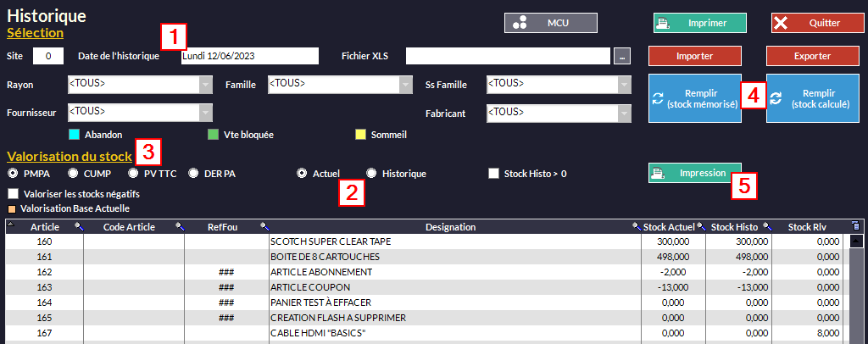The height and width of the screenshot is (344, 868).
Task: Click Remplir (stock calculé) button
Action: click(x=812, y=99)
